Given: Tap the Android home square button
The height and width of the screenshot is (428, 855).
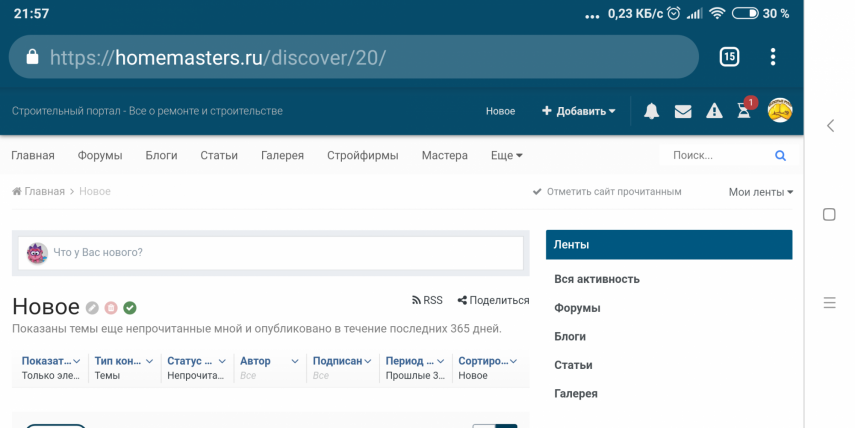Looking at the screenshot, I should pos(829,214).
